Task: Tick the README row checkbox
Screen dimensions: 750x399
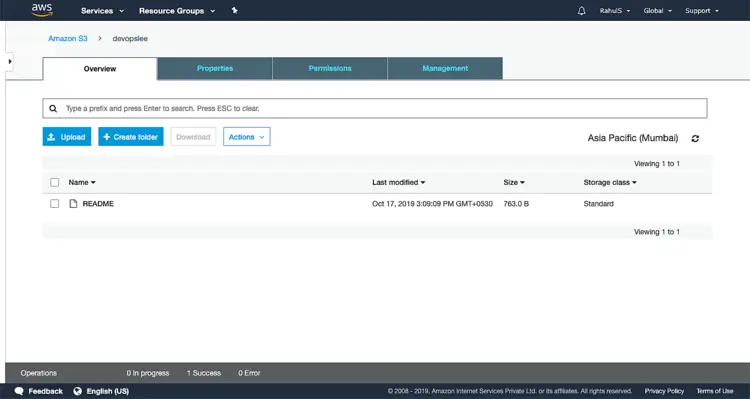Action: coord(55,204)
